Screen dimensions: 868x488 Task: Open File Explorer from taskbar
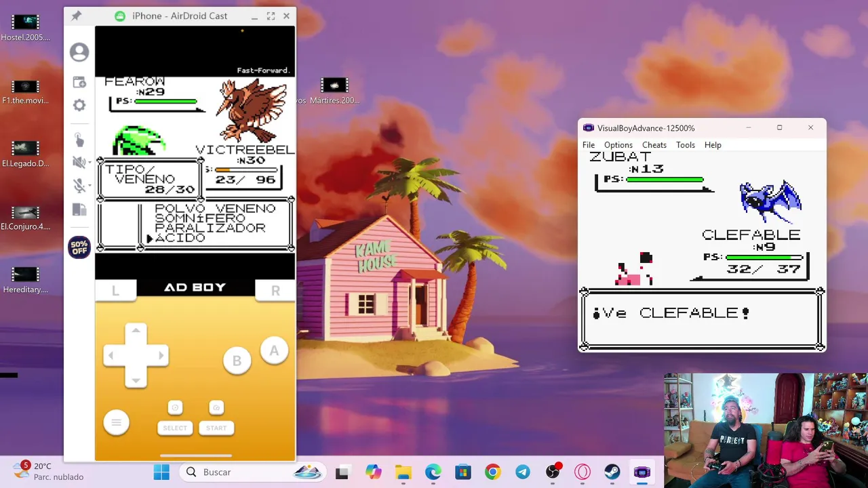(x=403, y=472)
